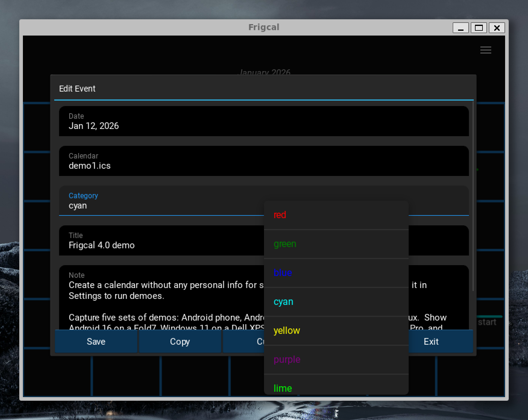Choose green from the category list
The image size is (528, 420).
336,244
